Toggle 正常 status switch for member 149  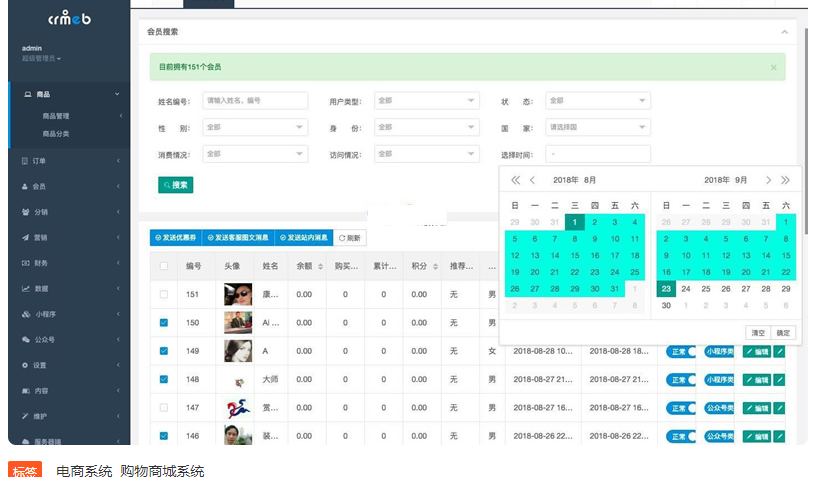click(681, 352)
